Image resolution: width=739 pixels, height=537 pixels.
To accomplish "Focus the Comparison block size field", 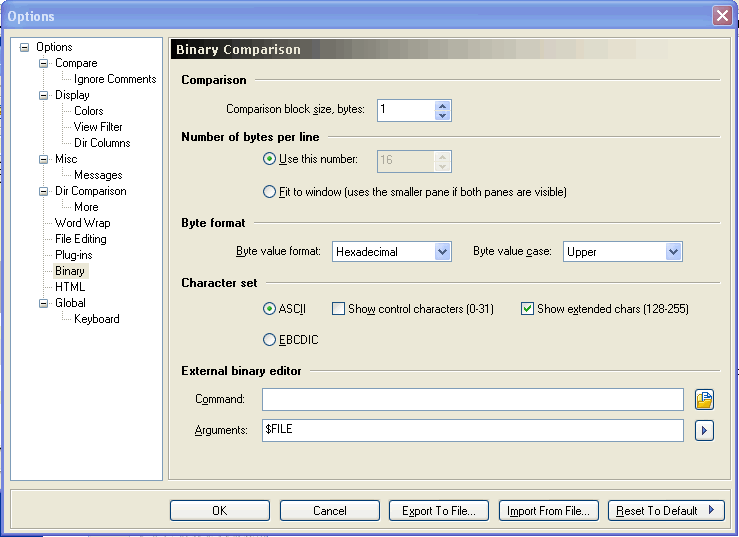I will 406,110.
